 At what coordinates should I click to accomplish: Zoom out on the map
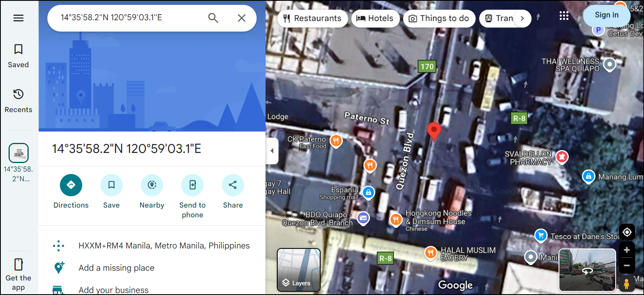click(627, 266)
